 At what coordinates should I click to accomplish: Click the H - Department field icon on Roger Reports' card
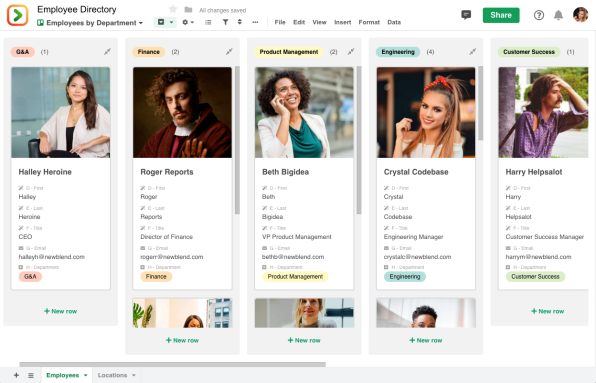point(143,267)
